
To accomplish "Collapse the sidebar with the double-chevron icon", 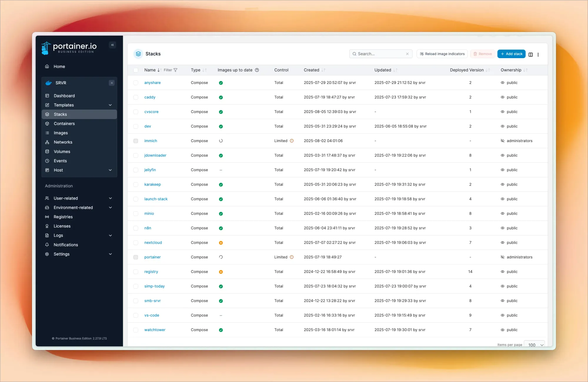I will [112, 45].
